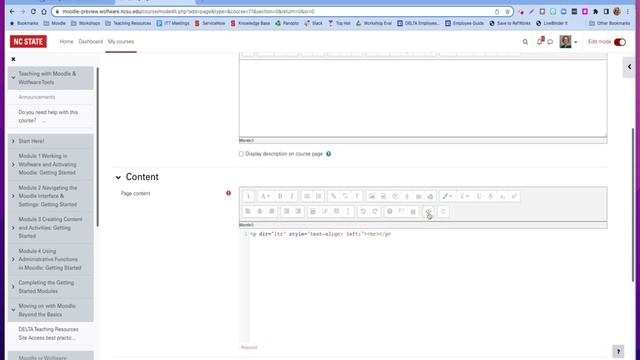Click the redo icon in Page content toolbar
Screen dimensions: 640x360
(x=375, y=211)
